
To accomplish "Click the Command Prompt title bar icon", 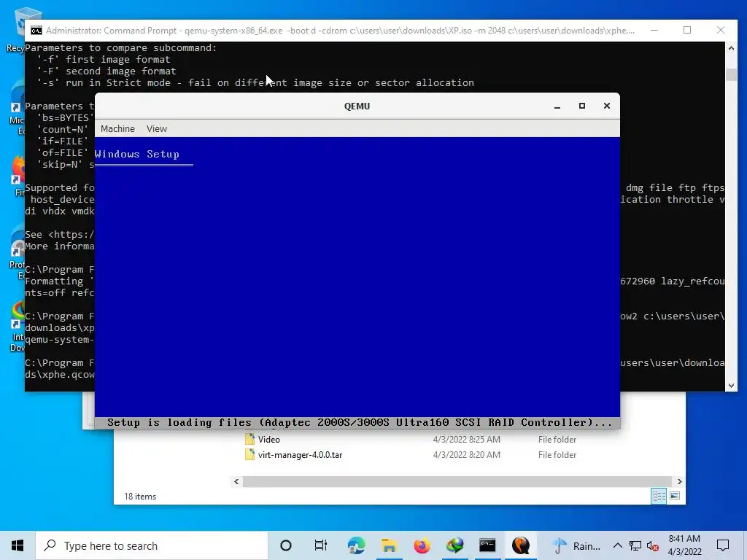I will click(x=36, y=31).
